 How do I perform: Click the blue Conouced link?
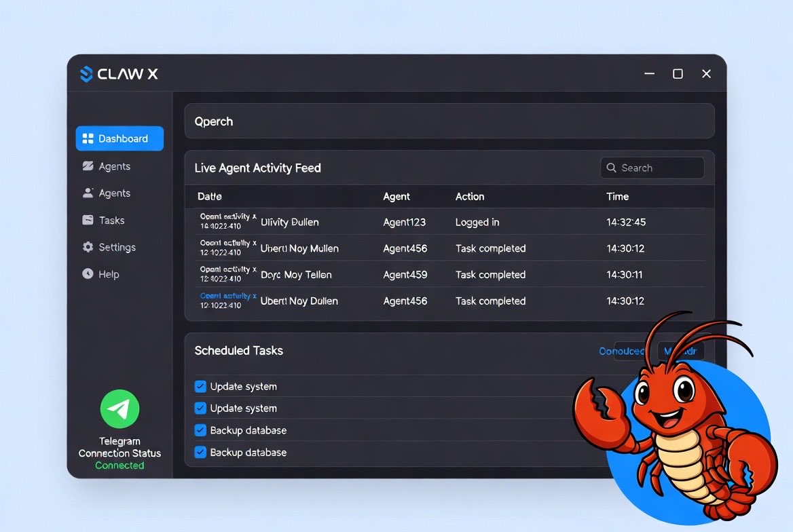tap(621, 351)
